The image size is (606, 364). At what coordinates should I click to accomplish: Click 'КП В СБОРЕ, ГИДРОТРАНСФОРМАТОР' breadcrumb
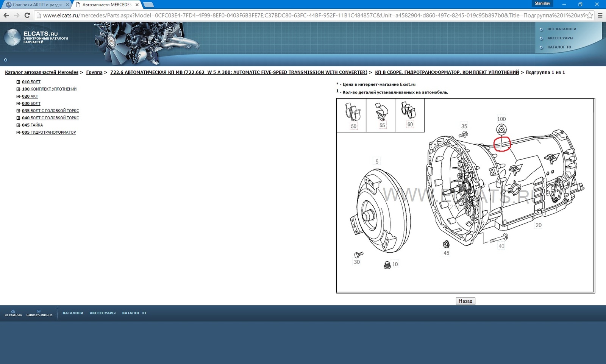click(x=447, y=72)
